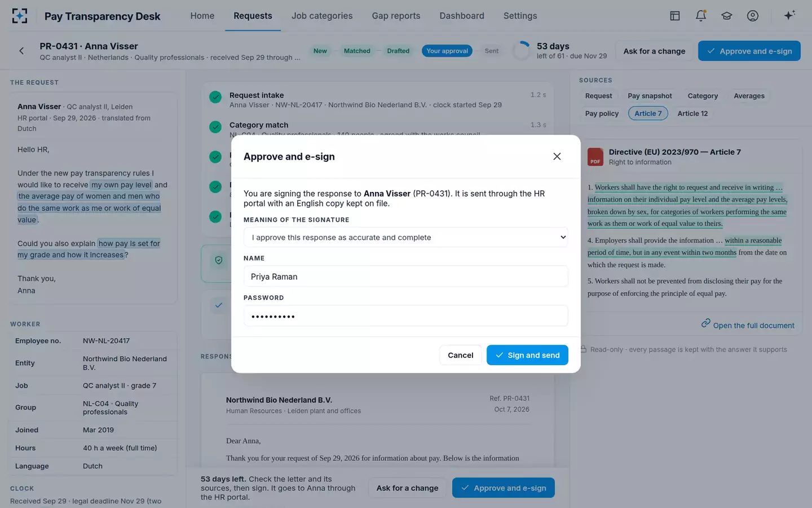Open notifications bell
Image resolution: width=812 pixels, height=508 pixels.
tap(701, 16)
